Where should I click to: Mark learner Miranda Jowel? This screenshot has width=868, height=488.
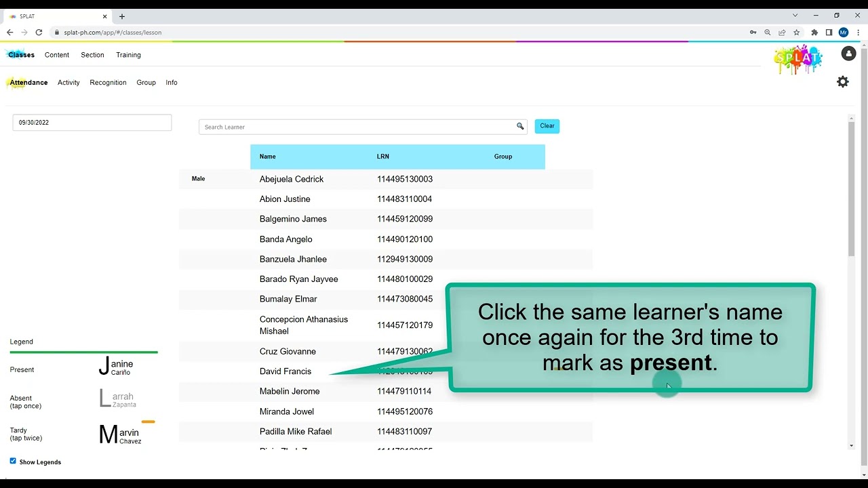coord(287,411)
